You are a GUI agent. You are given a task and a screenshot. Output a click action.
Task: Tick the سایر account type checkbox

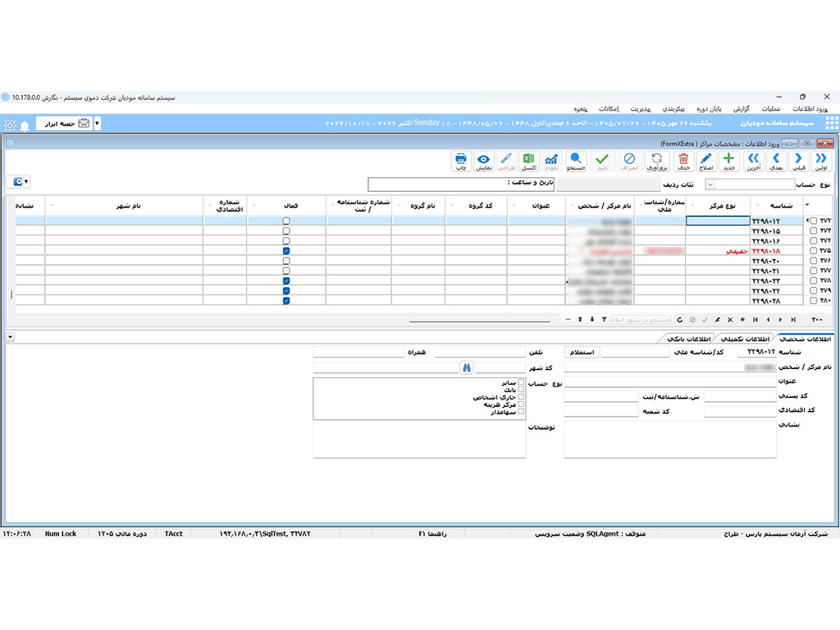coord(521,382)
